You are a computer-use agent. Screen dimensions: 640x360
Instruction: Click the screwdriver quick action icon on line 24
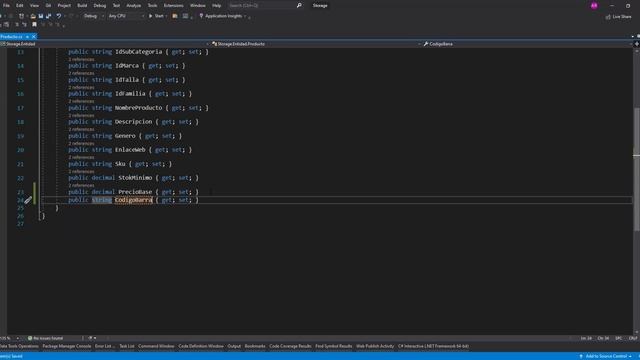pyautogui.click(x=28, y=200)
